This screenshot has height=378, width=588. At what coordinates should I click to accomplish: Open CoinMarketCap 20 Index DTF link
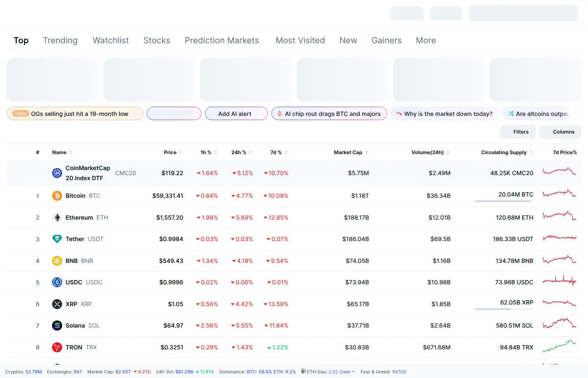[x=88, y=173]
